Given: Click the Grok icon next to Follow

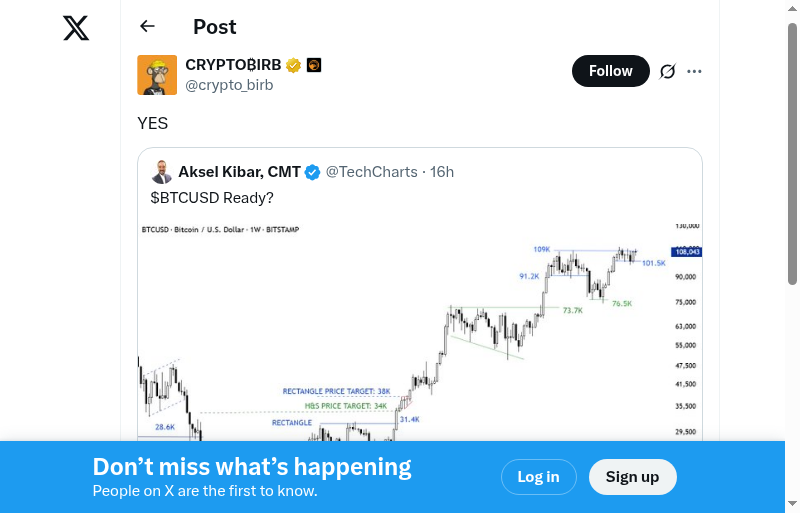Looking at the screenshot, I should pyautogui.click(x=668, y=71).
